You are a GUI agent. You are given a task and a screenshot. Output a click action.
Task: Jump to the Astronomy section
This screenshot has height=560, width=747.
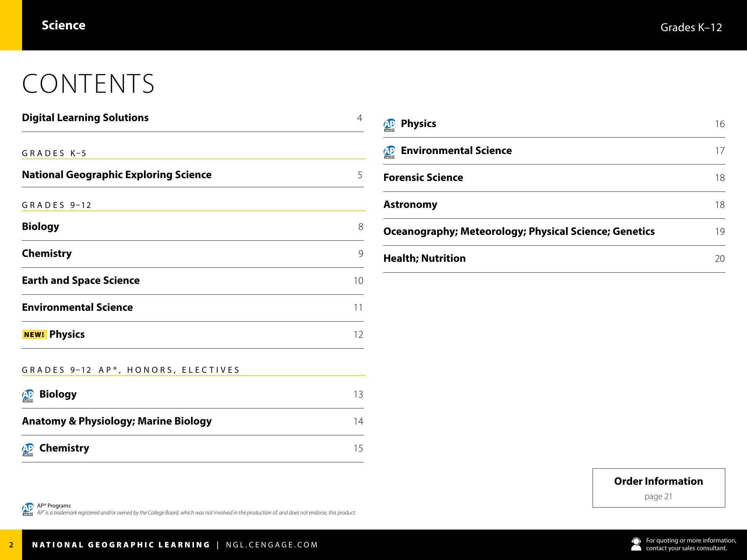410,204
